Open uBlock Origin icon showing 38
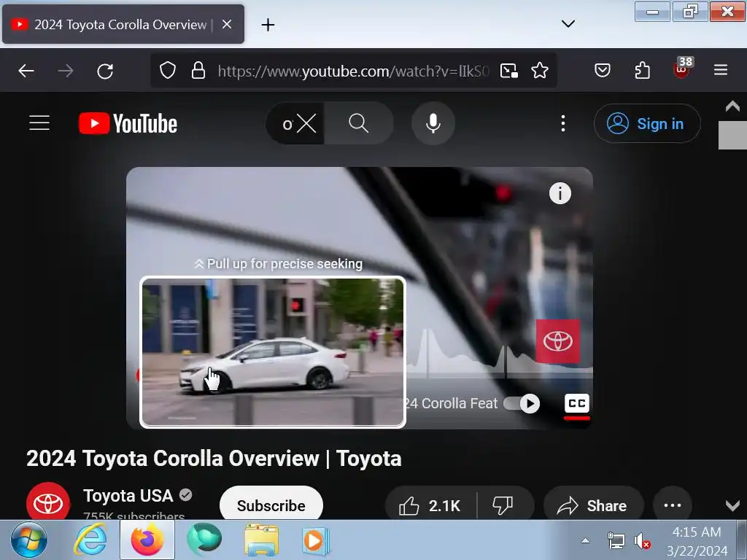This screenshot has width=747, height=560. [682, 69]
